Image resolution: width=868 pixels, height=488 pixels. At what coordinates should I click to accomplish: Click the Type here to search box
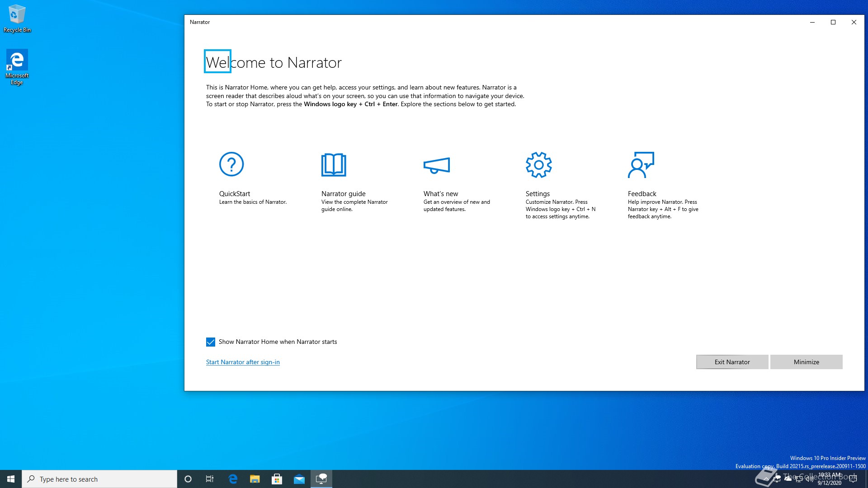[x=99, y=479]
